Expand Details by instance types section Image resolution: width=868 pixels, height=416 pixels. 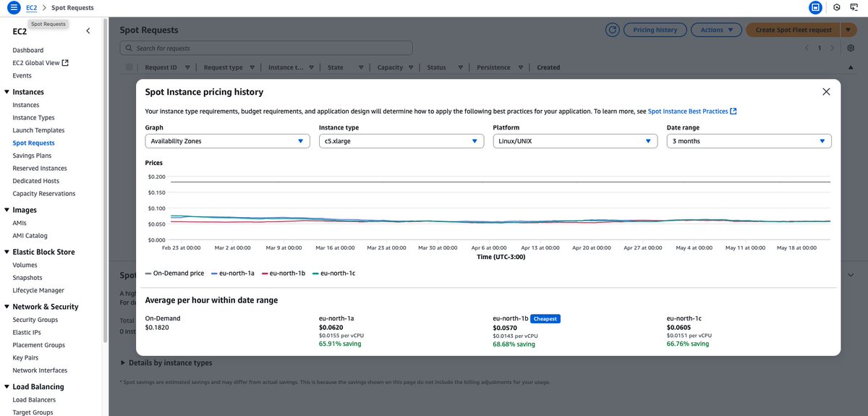166,362
